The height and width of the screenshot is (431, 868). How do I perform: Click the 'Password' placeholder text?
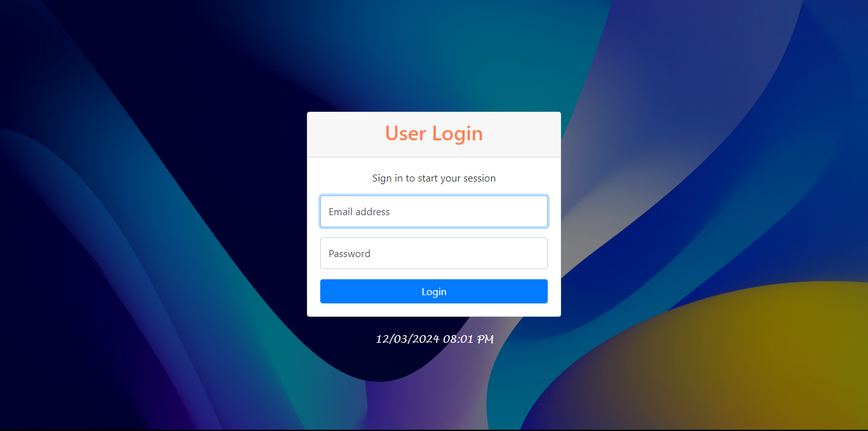(349, 254)
